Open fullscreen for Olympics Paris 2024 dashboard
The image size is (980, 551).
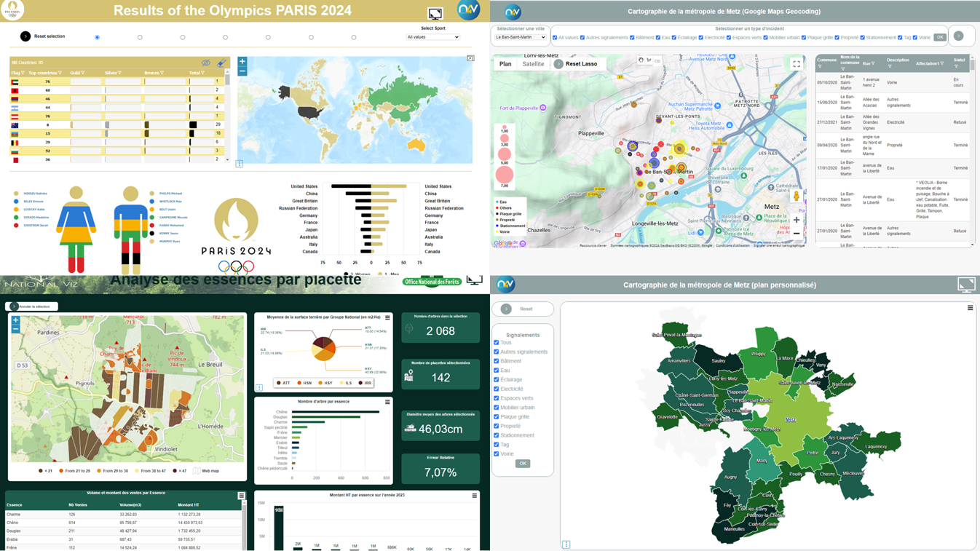point(435,14)
